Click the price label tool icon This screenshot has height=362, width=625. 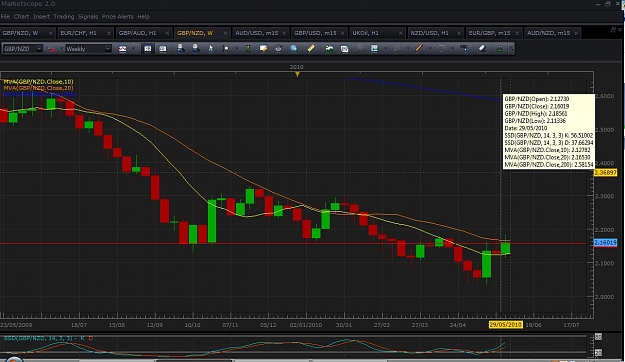click(464, 49)
